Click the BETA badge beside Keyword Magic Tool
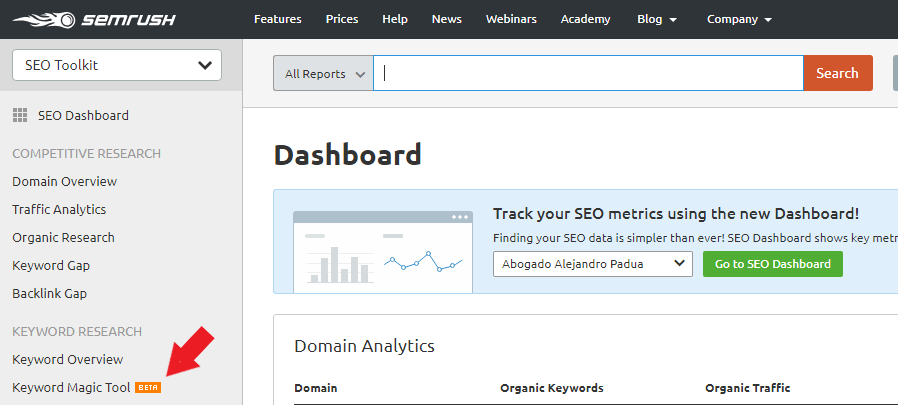This screenshot has height=405, width=898. point(148,388)
